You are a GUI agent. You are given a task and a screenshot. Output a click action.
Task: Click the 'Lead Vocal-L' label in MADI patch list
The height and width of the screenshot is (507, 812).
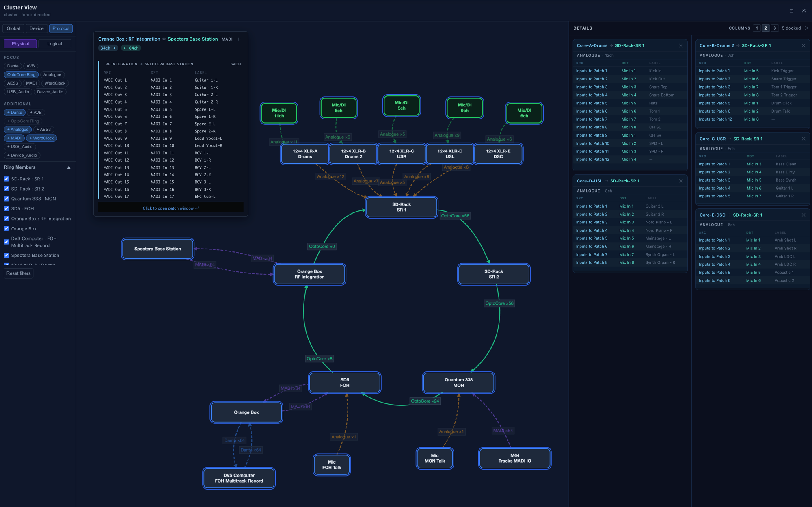pyautogui.click(x=208, y=139)
